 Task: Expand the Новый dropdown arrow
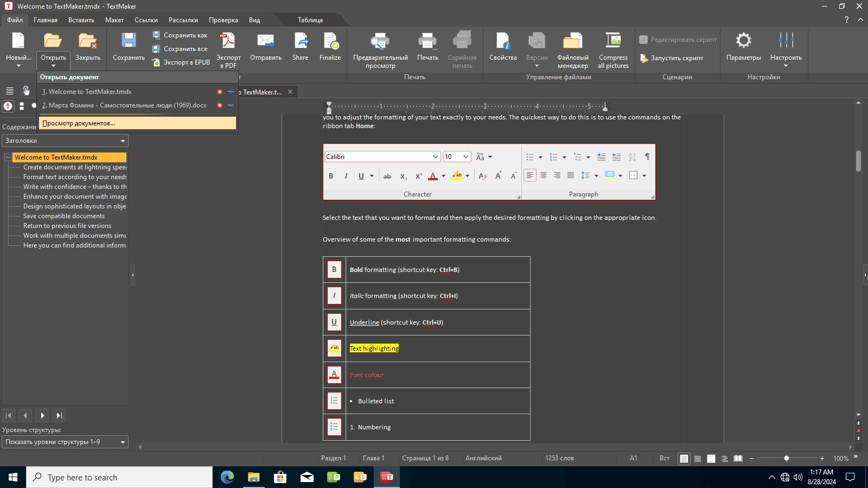[18, 66]
